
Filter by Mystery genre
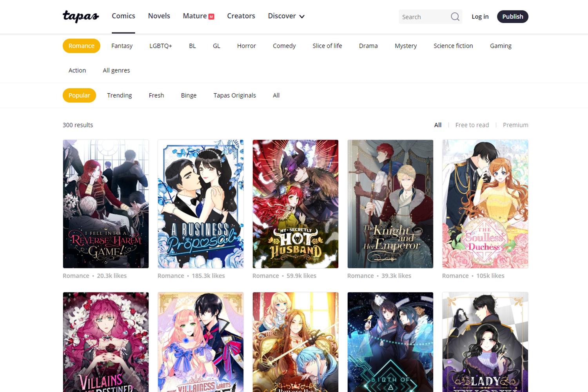[406, 46]
